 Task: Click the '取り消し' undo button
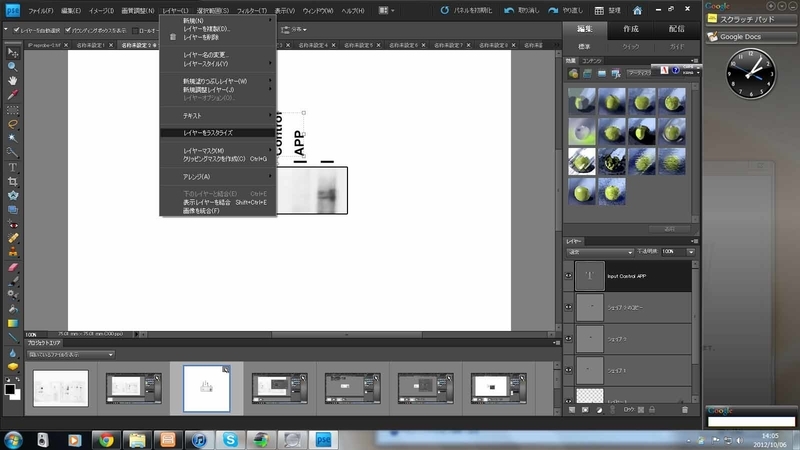click(521, 10)
